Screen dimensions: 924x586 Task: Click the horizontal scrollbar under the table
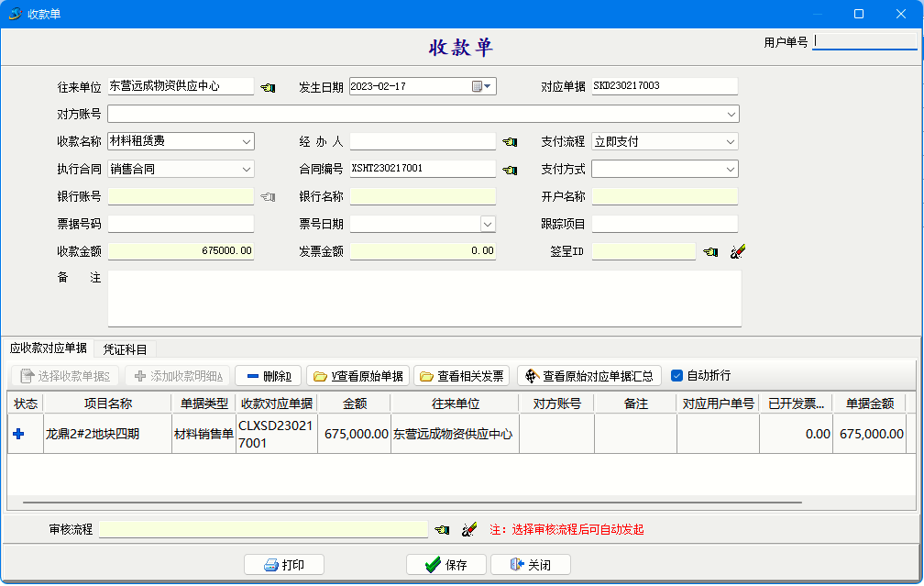click(x=412, y=503)
